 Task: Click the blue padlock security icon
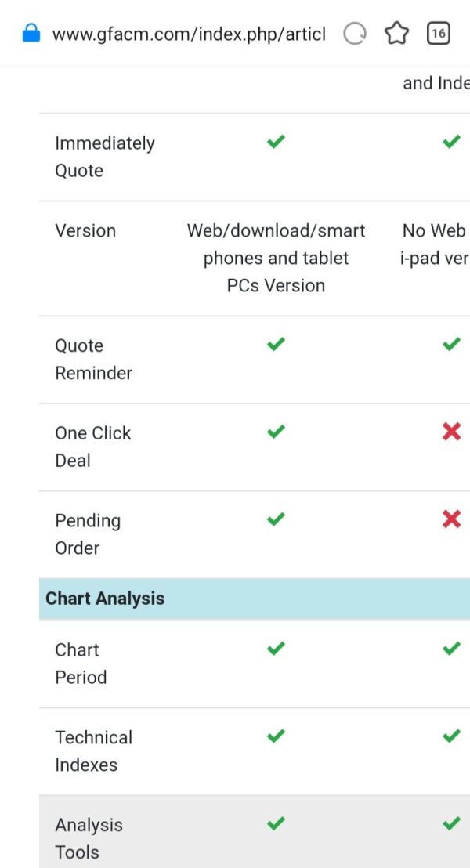31,33
